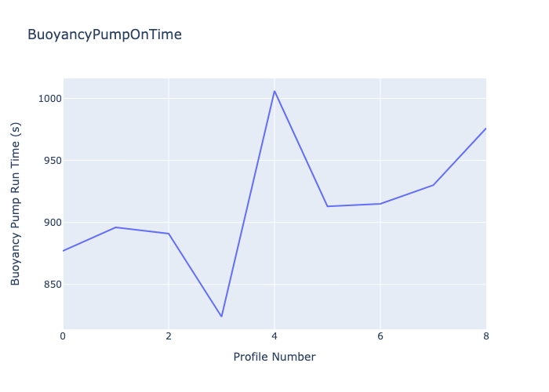This screenshot has height=392, width=549.
Task: Click the 0 x-axis tick label
Action: [x=64, y=336]
